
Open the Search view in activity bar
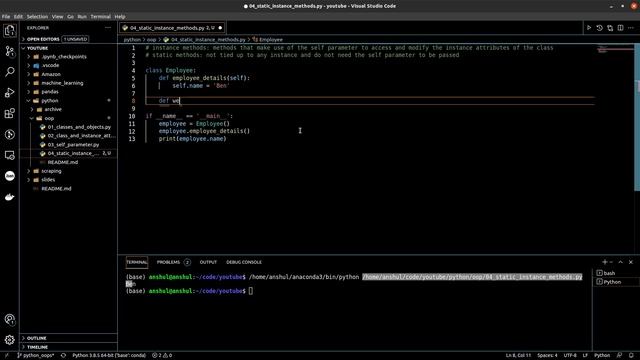[10, 72]
